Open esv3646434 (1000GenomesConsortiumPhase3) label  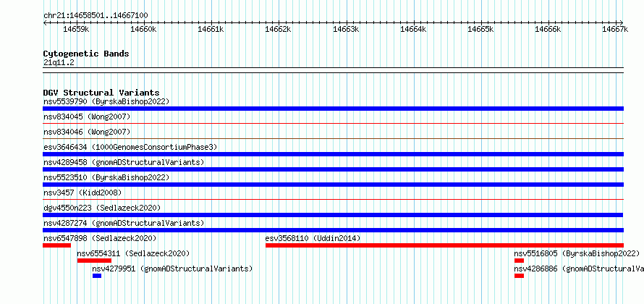tap(130, 147)
